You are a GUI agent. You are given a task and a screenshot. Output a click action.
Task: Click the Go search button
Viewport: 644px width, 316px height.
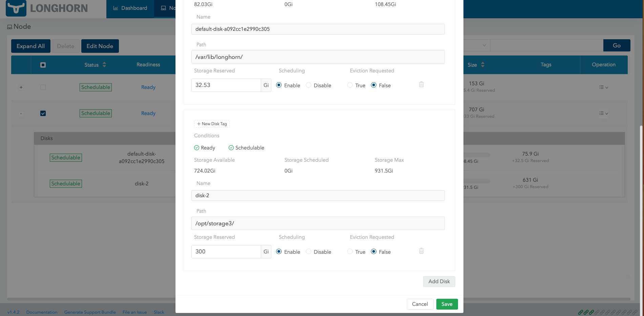617,45
